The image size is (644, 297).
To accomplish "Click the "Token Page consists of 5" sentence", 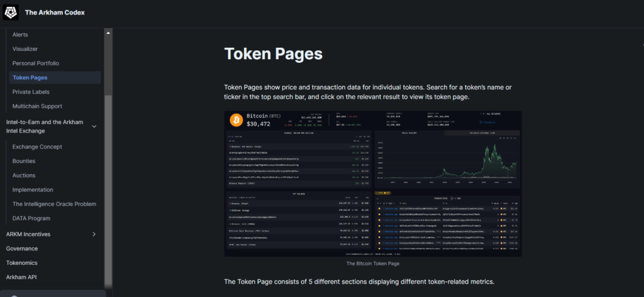I will pos(359,282).
